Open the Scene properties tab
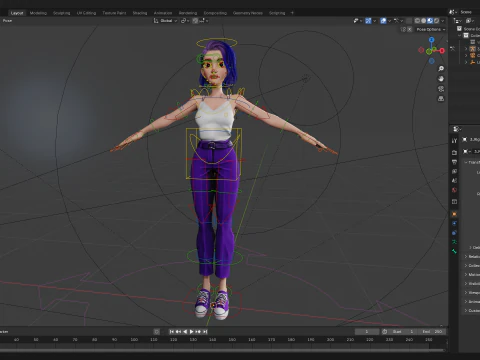This screenshot has height=360, width=480. point(454,181)
